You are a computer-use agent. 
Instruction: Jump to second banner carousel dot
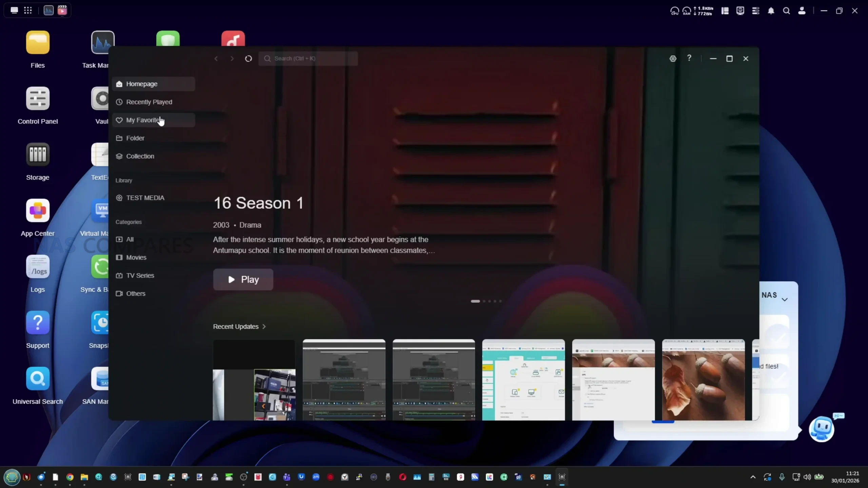484,301
